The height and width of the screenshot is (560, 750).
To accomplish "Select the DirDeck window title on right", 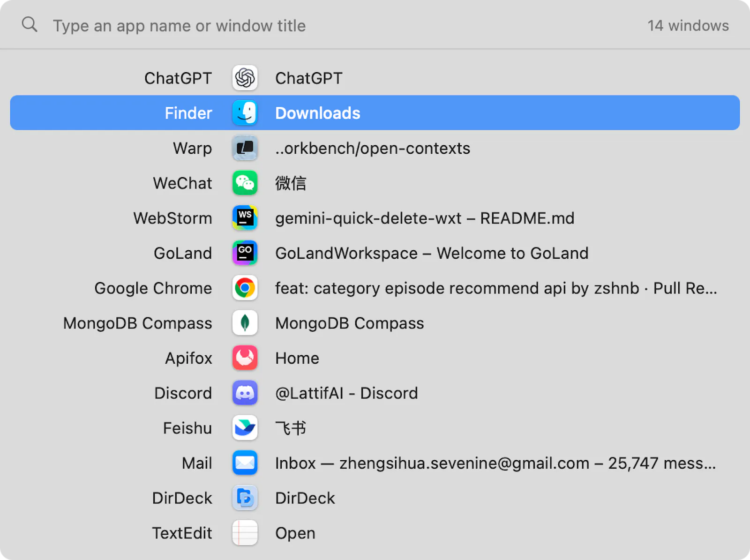I will 305,498.
